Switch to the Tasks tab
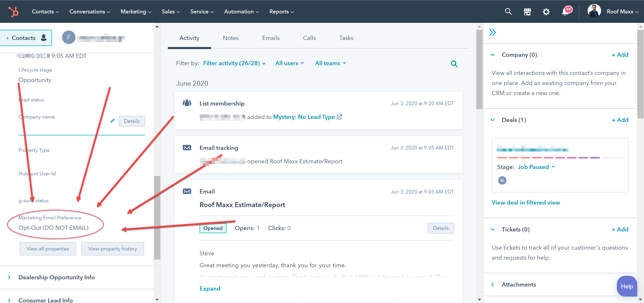 click(x=346, y=38)
